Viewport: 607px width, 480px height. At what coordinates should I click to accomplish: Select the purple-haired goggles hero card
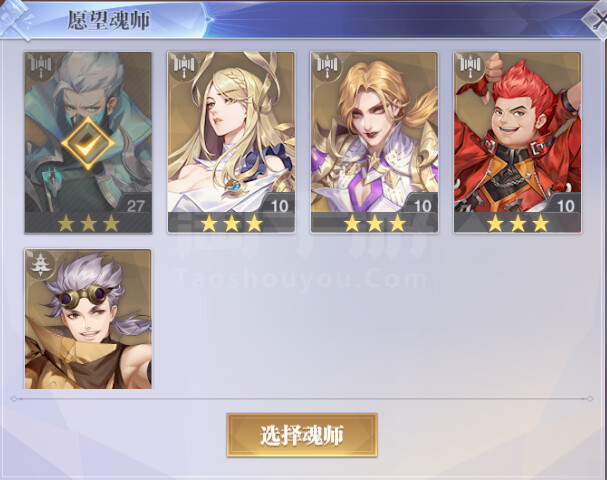pos(88,319)
